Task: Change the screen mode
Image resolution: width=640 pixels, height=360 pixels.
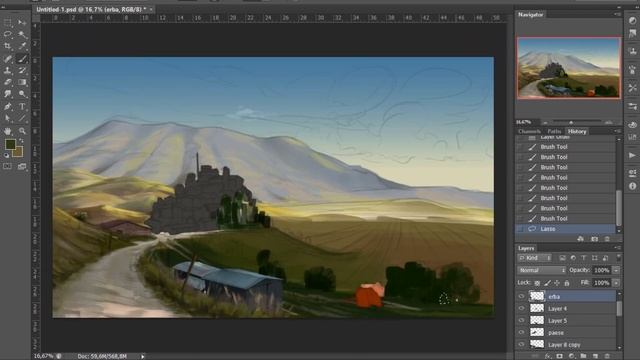Action: coord(22,166)
